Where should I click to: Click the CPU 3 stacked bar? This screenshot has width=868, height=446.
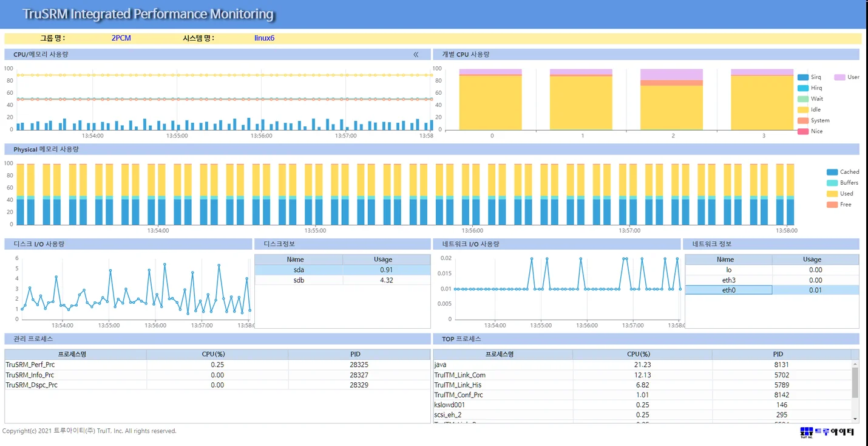[x=762, y=100]
